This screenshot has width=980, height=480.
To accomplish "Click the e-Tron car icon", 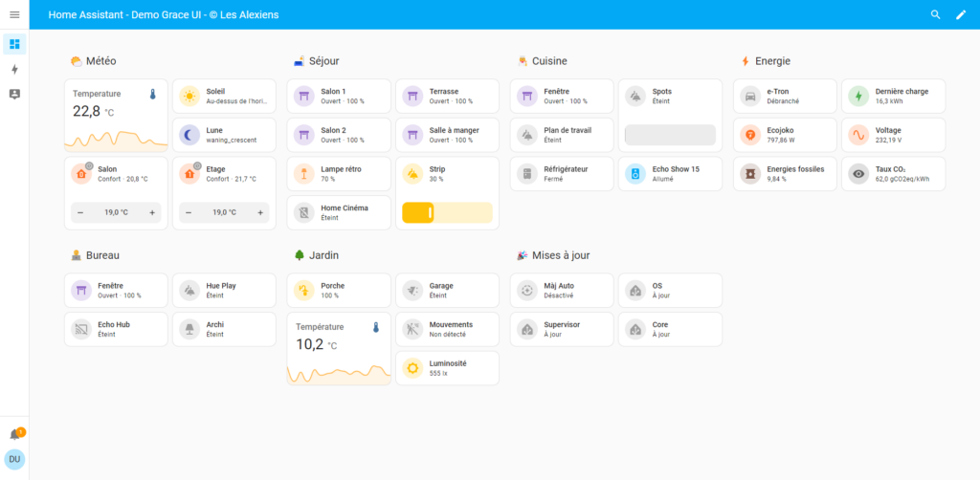I will point(750,97).
